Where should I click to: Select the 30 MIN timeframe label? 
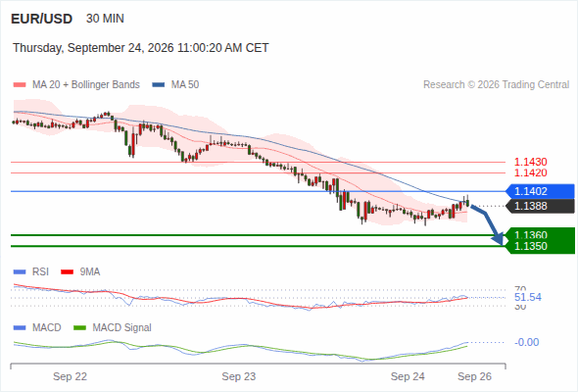coord(105,19)
